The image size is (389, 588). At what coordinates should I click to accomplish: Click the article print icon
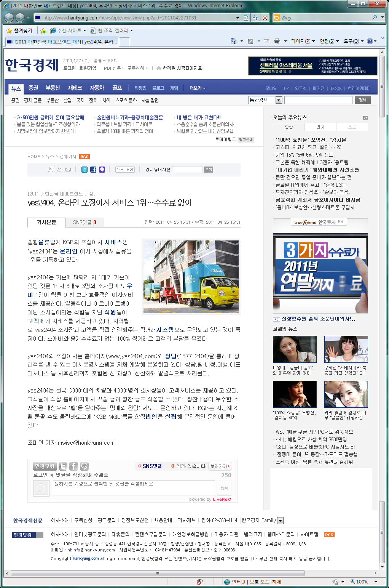coord(51,170)
